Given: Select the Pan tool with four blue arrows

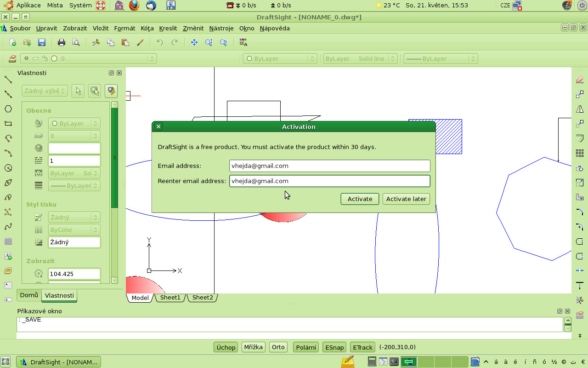Looking at the screenshot, I should tap(194, 42).
